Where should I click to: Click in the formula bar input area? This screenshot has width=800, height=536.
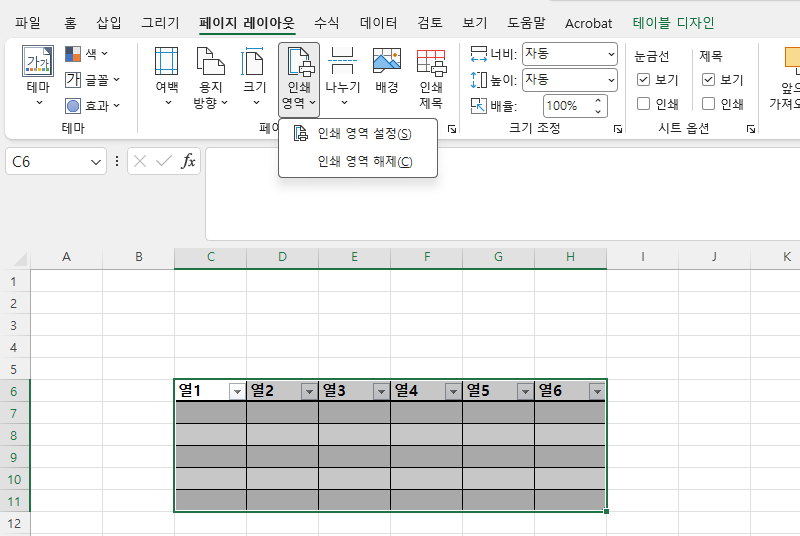click(x=503, y=194)
